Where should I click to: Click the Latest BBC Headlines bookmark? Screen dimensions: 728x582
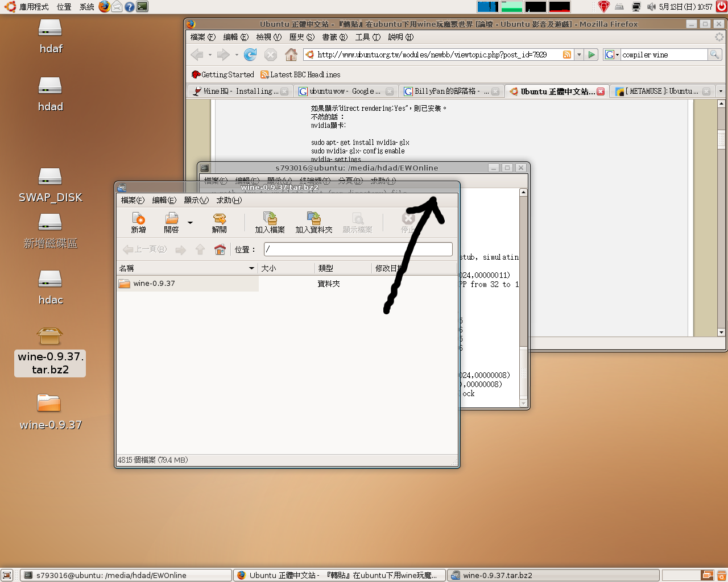click(x=300, y=74)
